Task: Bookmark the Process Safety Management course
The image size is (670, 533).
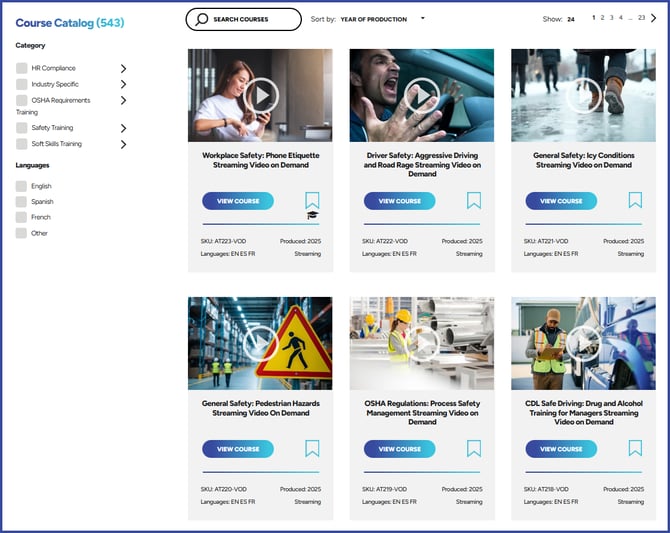Action: coord(474,448)
